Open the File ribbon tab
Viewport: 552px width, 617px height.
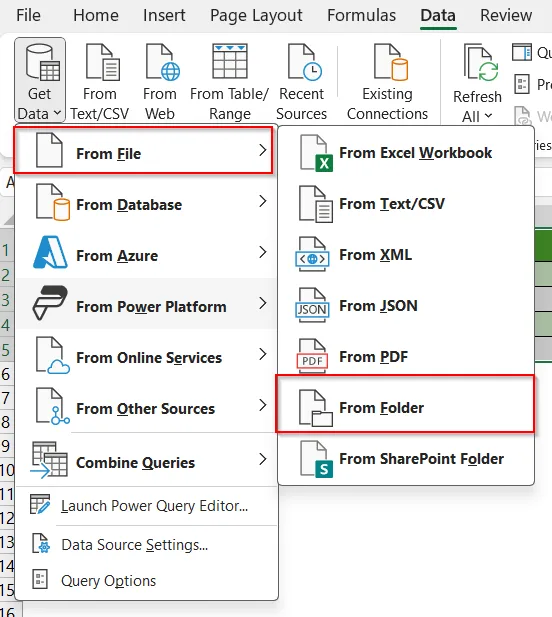(28, 15)
